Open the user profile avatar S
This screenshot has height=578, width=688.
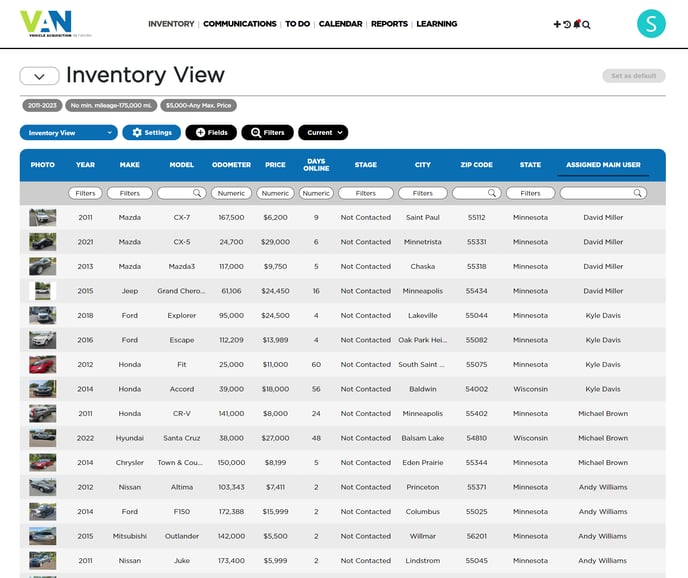pos(651,24)
